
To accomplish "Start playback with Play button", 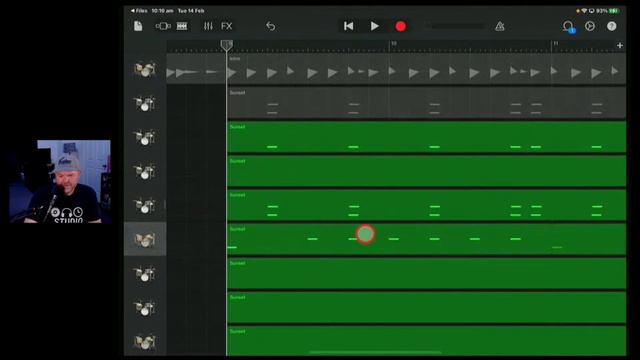I will [374, 26].
